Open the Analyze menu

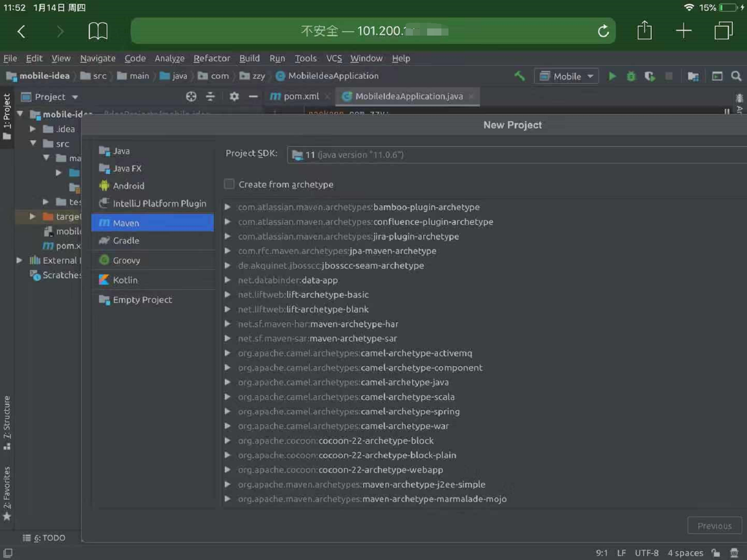pos(169,58)
